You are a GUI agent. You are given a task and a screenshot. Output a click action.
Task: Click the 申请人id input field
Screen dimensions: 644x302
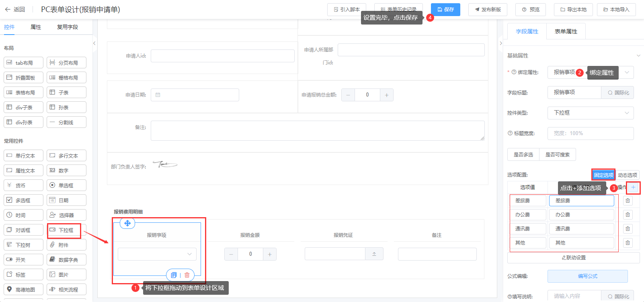point(223,56)
